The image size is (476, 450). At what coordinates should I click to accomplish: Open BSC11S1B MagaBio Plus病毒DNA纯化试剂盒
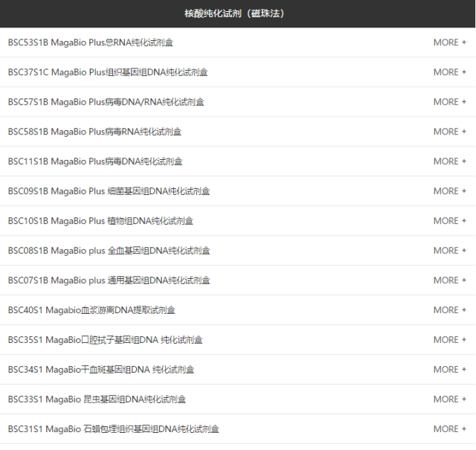pos(95,161)
